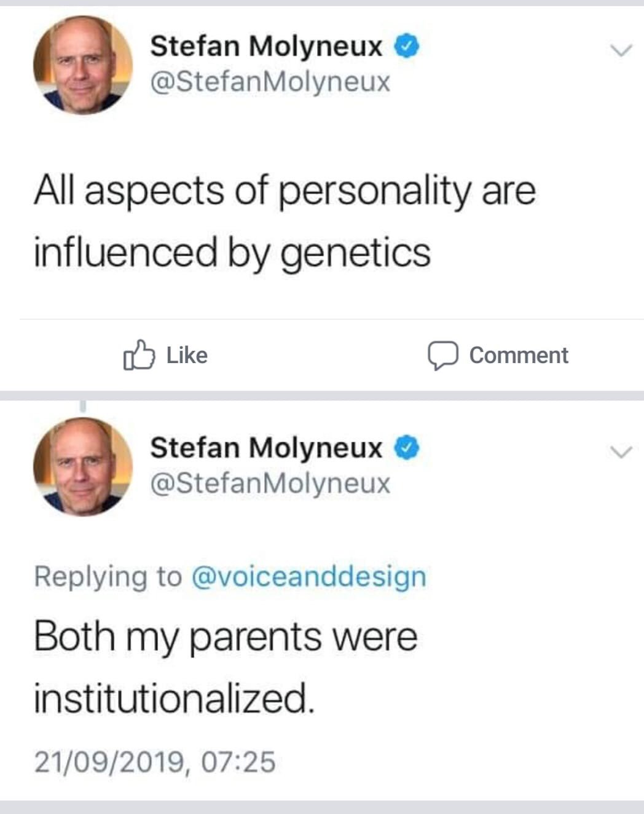
Task: Open the profile photo on the top tweet
Action: click(82, 65)
